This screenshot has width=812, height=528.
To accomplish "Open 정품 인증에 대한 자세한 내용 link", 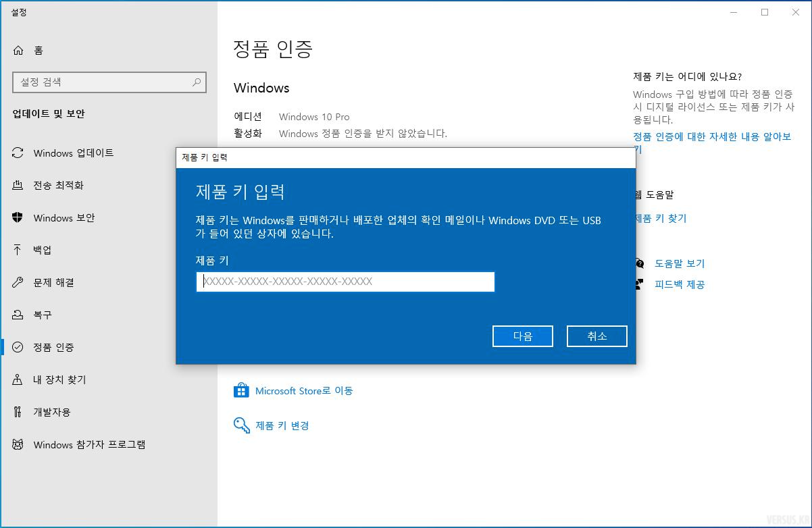I will coord(712,142).
